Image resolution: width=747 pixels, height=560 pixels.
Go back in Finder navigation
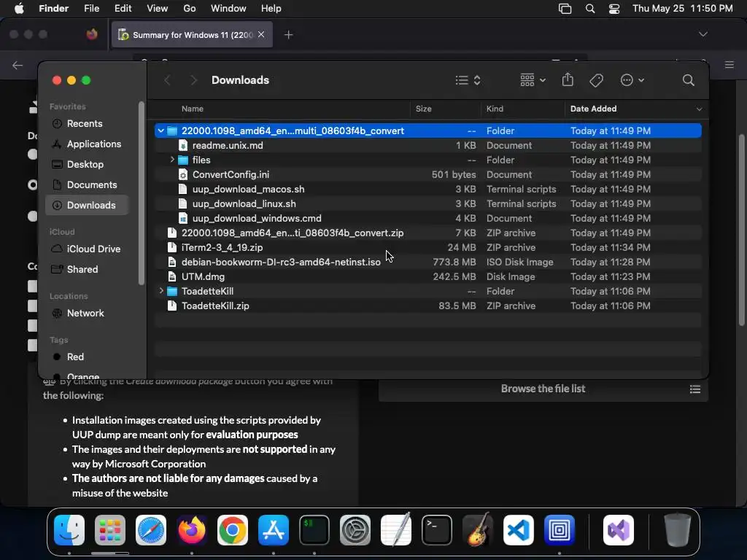click(167, 80)
